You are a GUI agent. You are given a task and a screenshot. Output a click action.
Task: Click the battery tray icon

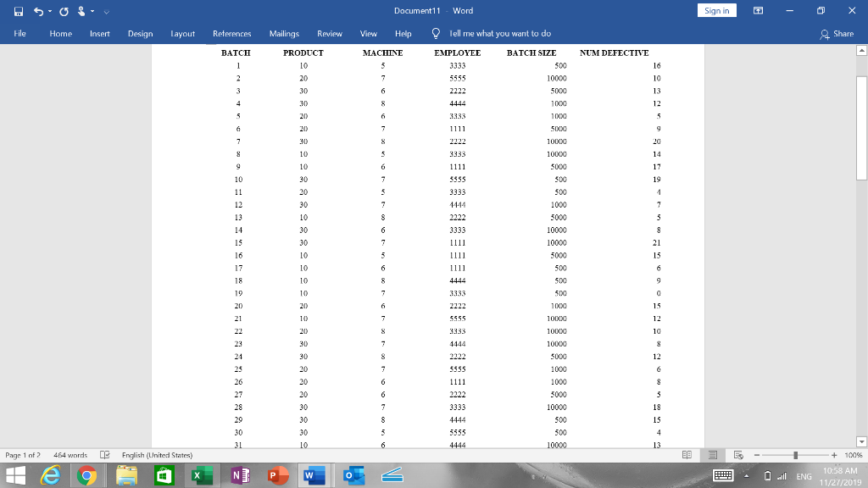(x=767, y=476)
